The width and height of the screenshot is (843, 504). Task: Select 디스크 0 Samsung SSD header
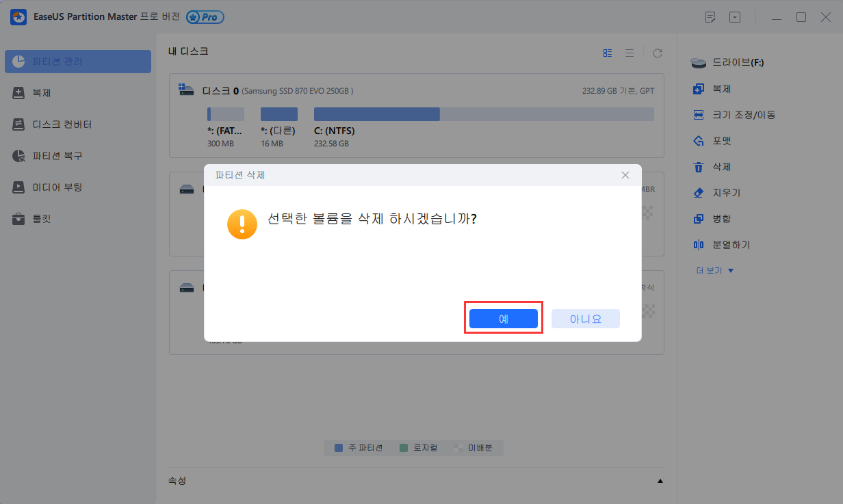point(278,90)
